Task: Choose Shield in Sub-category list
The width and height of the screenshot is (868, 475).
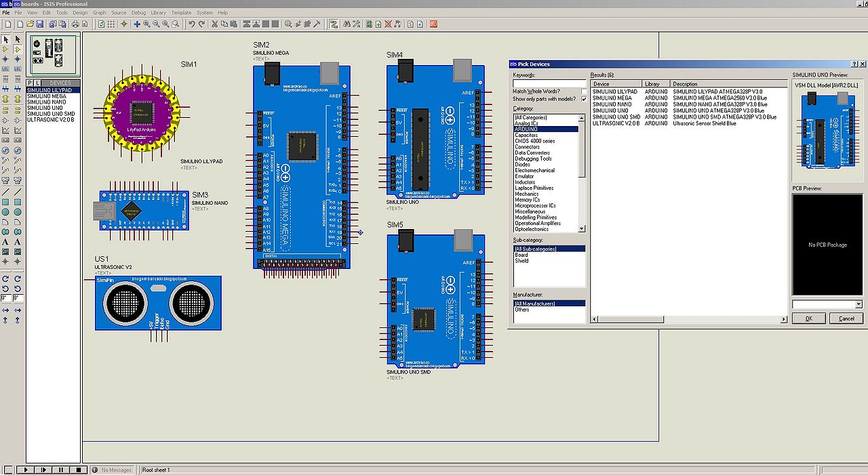Action: point(521,261)
